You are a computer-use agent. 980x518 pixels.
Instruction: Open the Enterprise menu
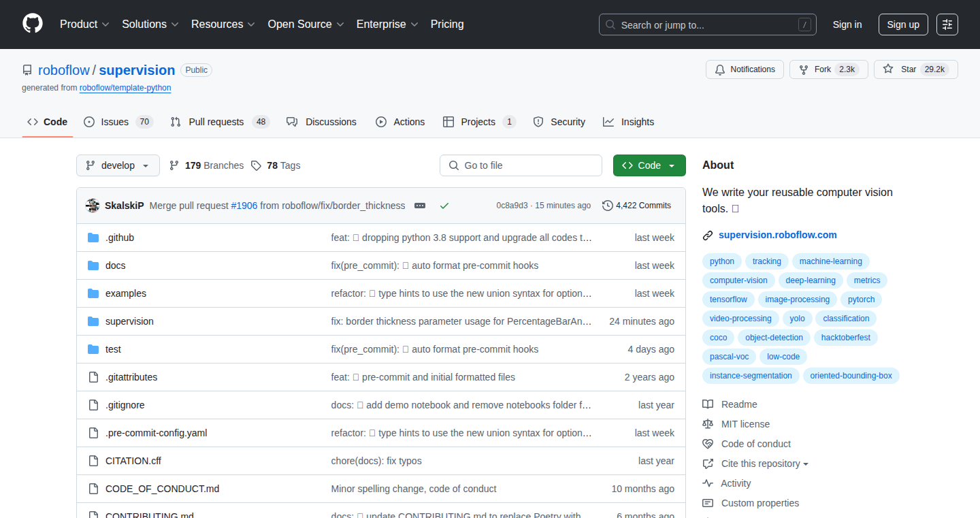(x=387, y=25)
